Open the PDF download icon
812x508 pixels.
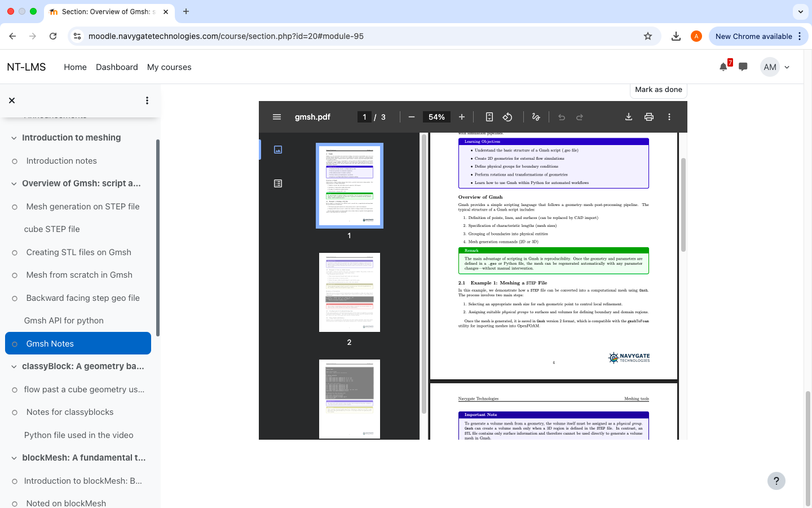(x=628, y=117)
